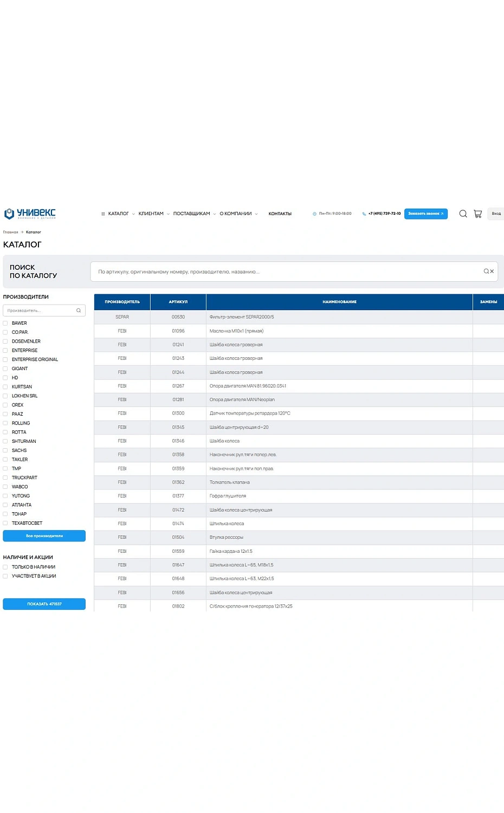Open the О КОМПАНИИ menu
Viewport: 504px width, 813px height.
[x=236, y=214]
